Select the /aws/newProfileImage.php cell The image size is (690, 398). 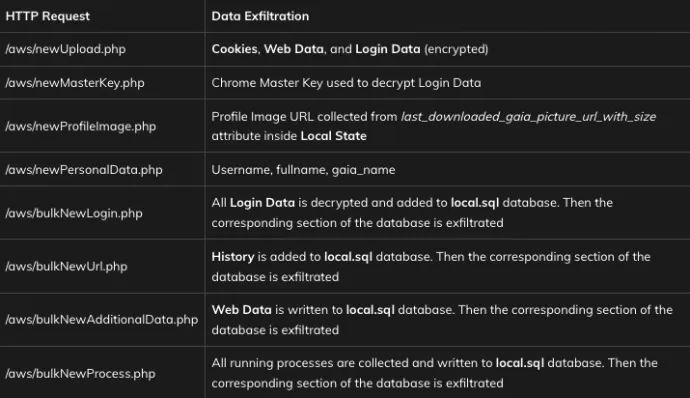click(x=81, y=126)
